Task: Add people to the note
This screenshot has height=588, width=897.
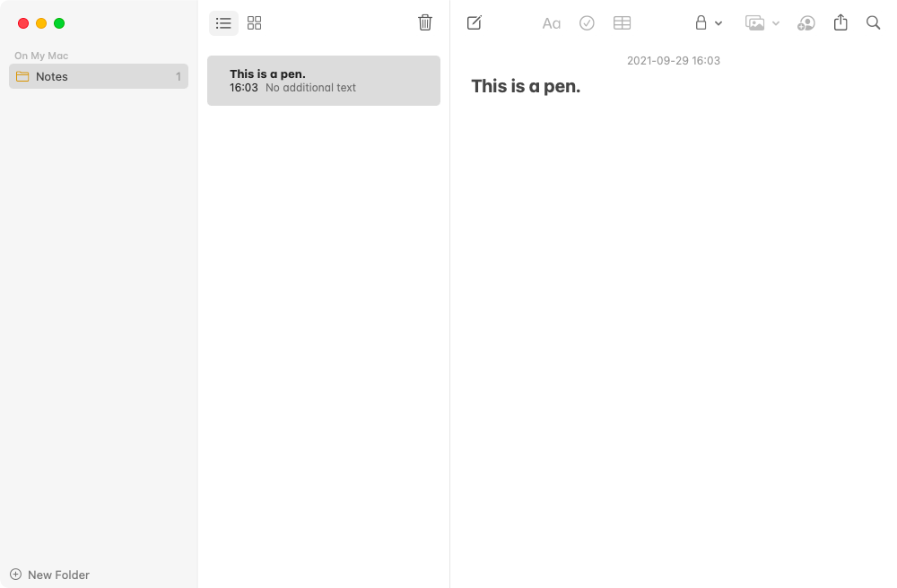Action: pos(806,23)
